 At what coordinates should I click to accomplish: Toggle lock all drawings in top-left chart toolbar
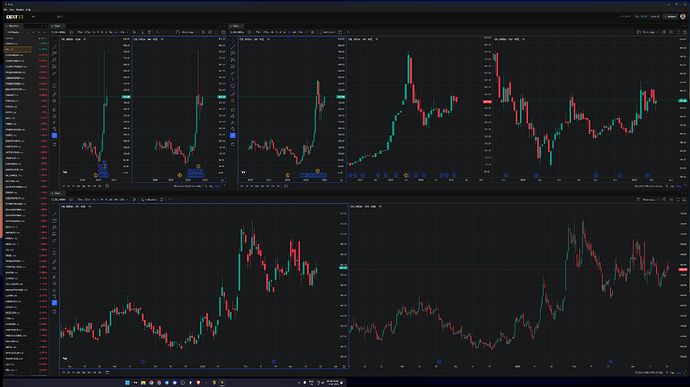pos(55,123)
